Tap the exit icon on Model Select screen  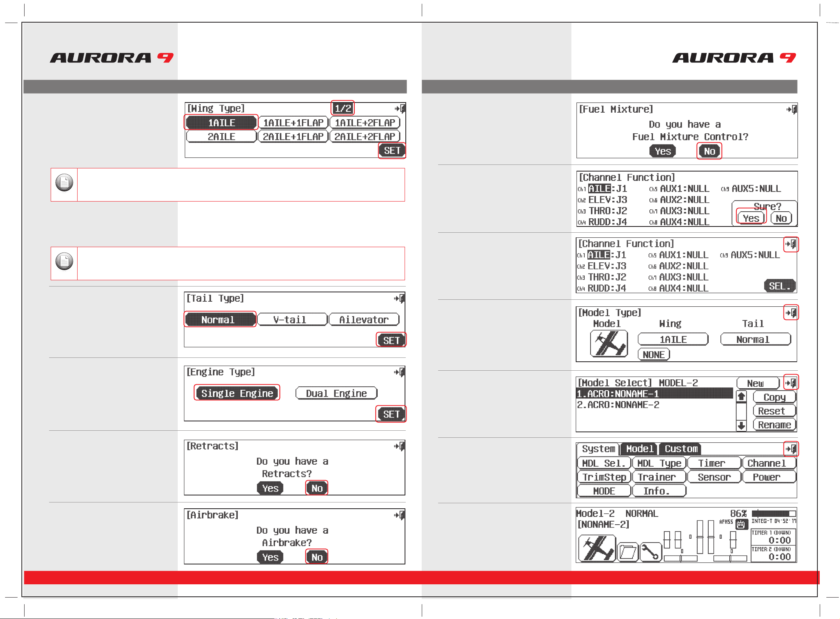tap(791, 383)
